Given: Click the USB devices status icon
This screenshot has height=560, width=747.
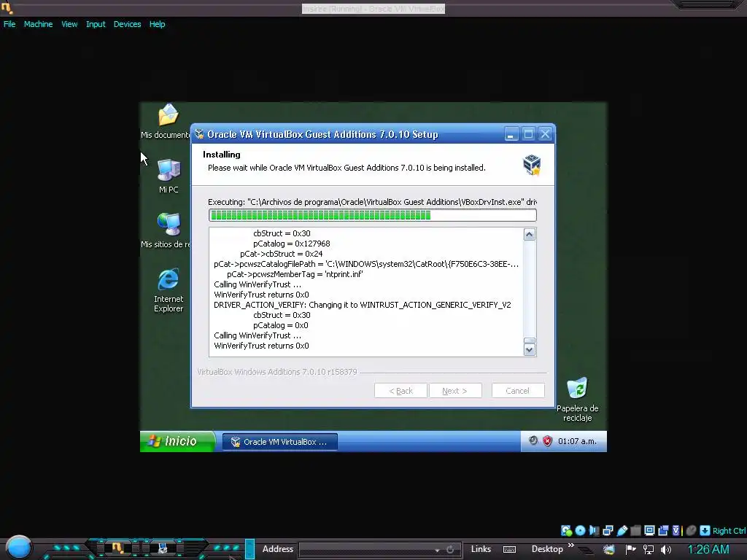Looking at the screenshot, I should coord(622,531).
